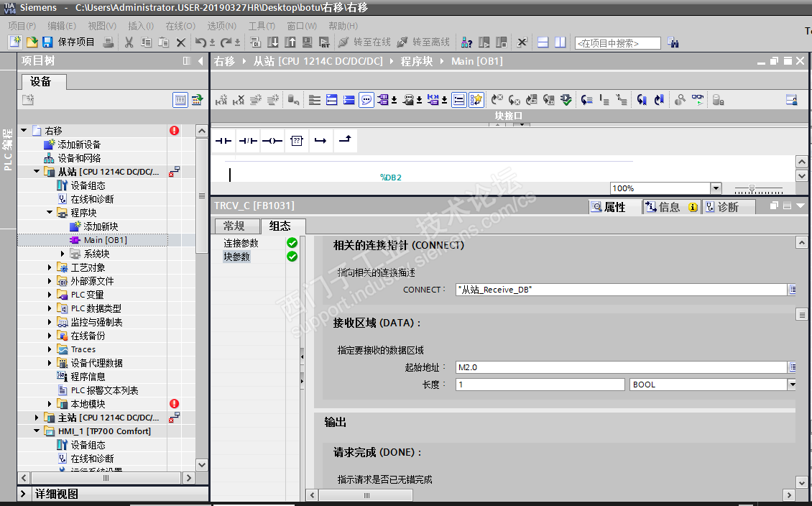Open the BOOL data type dropdown
The width and height of the screenshot is (812, 506).
click(x=792, y=385)
